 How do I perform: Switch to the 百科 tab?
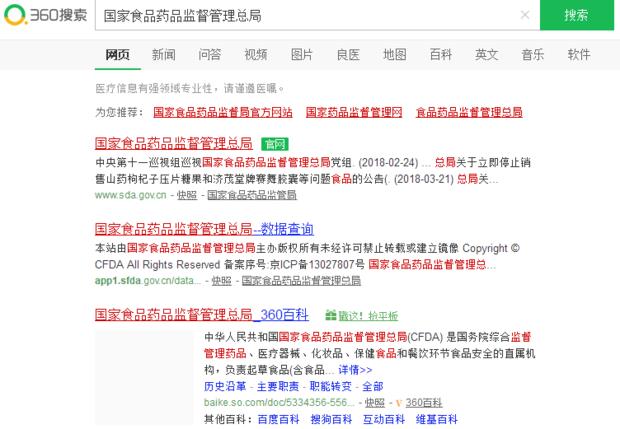tap(440, 55)
